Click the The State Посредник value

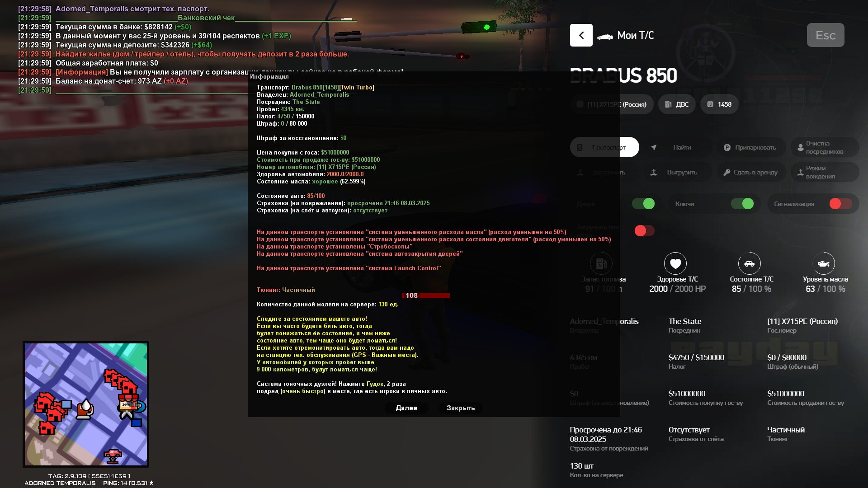click(x=685, y=321)
